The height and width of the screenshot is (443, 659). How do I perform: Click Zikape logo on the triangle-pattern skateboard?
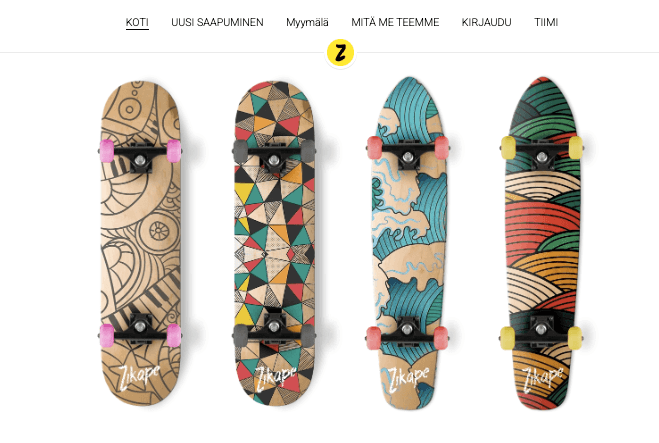[275, 378]
